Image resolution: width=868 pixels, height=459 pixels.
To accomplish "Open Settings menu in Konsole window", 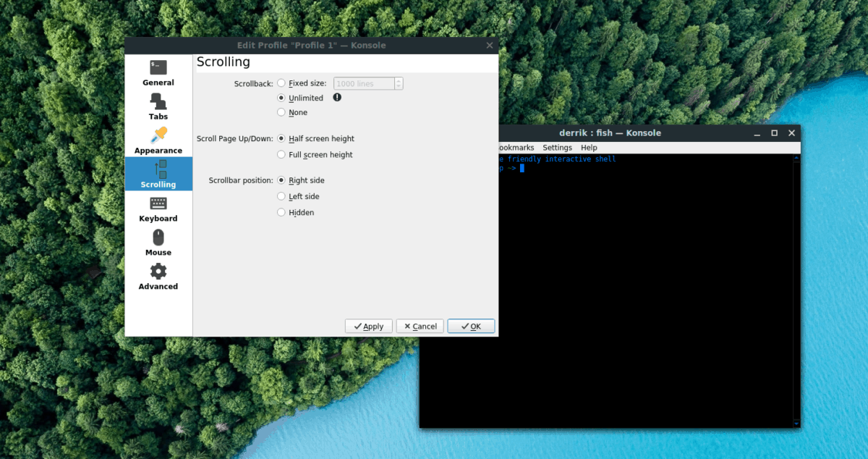I will tap(557, 148).
